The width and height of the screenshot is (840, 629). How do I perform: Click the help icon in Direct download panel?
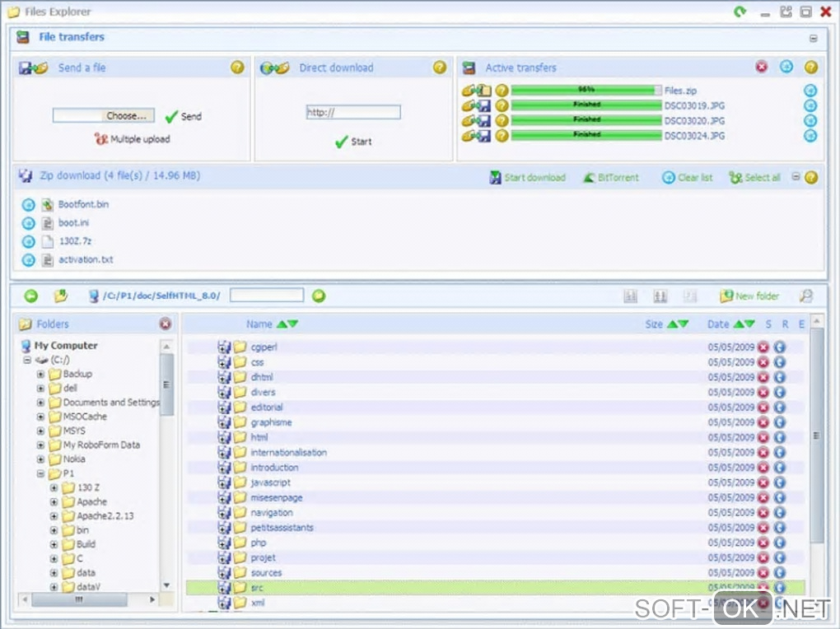click(x=439, y=68)
